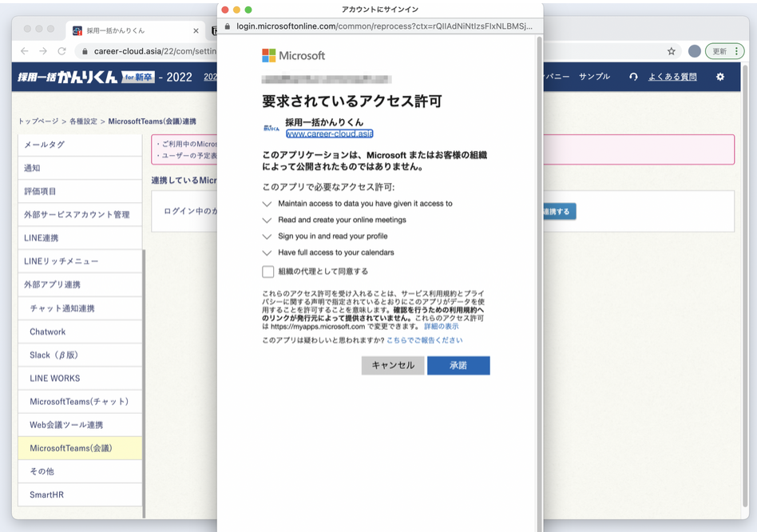
Task: Select Chatwork in sidebar
Action: coord(80,332)
